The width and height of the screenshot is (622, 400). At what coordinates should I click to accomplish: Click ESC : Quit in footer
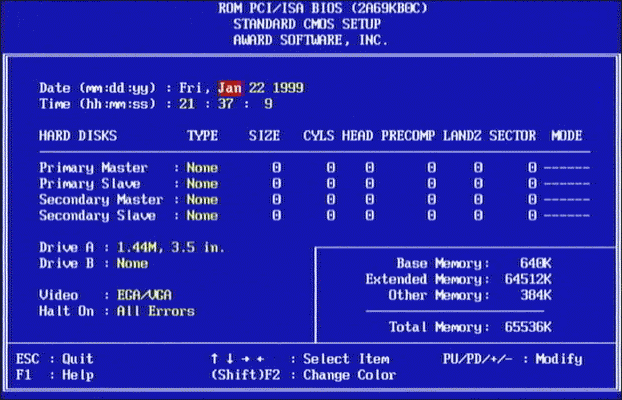point(55,359)
